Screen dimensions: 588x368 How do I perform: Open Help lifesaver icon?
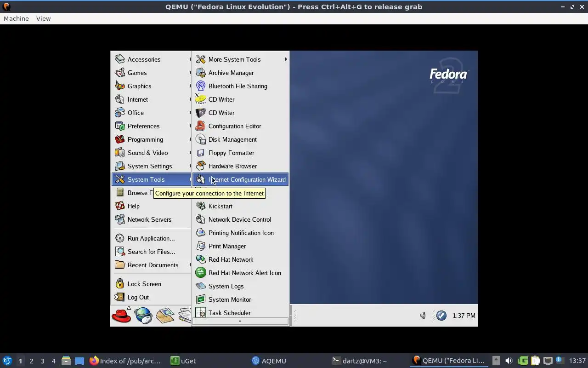pos(120,206)
